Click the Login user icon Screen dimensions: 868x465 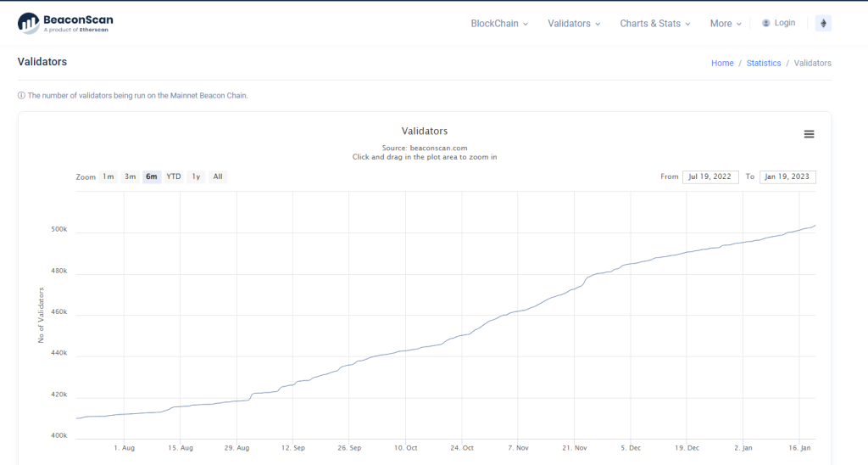tap(766, 23)
